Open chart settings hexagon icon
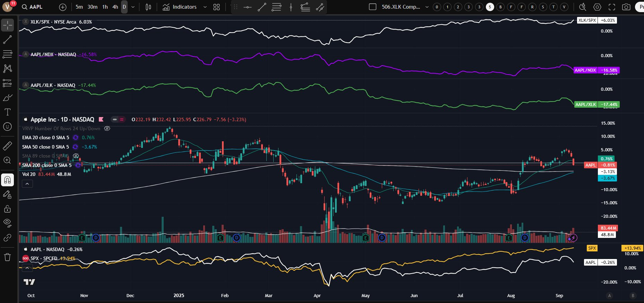Viewport: 644px width, 303px height. coord(597,7)
